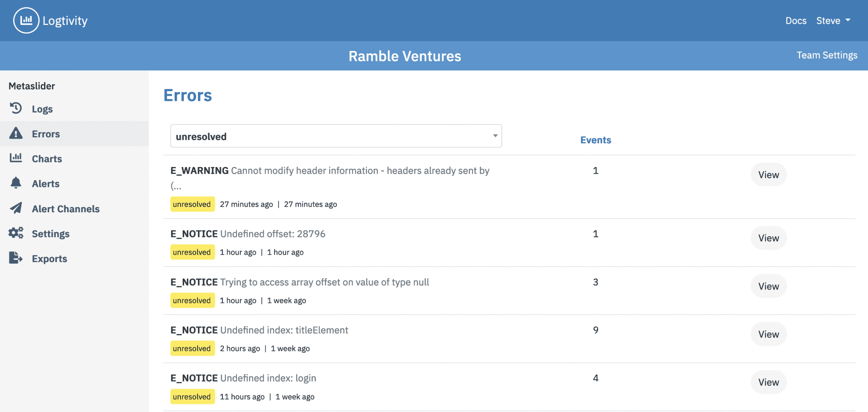868x412 pixels.
Task: Click the Alert Channels paper plane icon
Action: click(x=16, y=208)
